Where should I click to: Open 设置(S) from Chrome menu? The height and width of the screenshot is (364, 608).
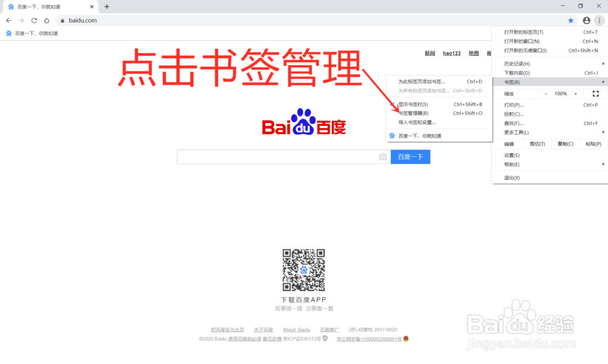[x=550, y=155]
